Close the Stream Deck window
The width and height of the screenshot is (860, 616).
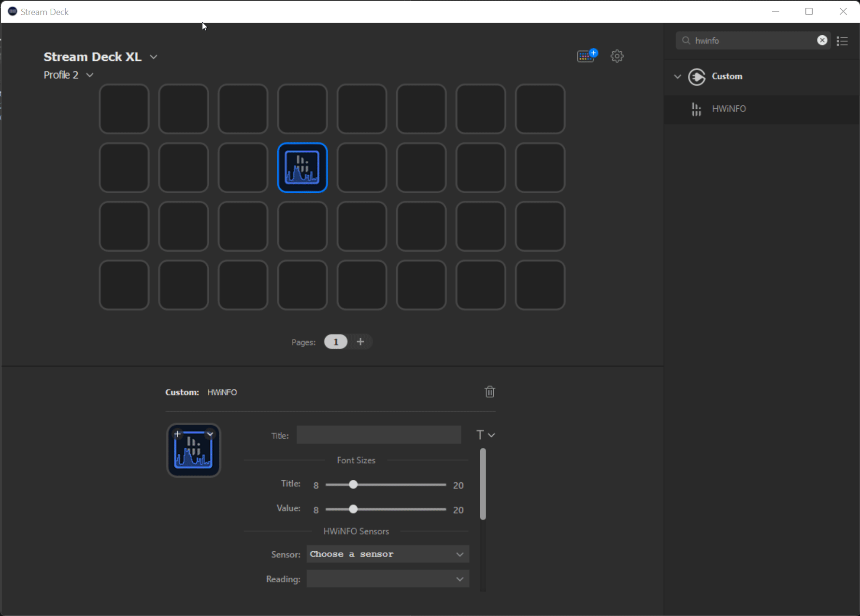coord(843,12)
